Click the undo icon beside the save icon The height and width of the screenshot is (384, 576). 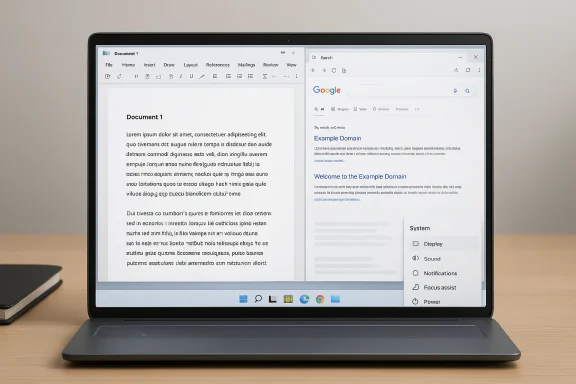pos(119,76)
